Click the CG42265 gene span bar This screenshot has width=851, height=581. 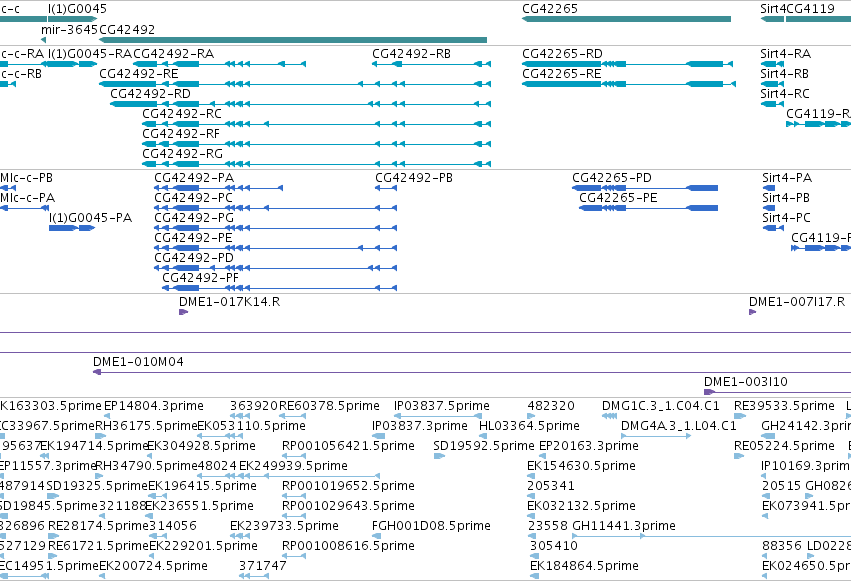coord(626,19)
